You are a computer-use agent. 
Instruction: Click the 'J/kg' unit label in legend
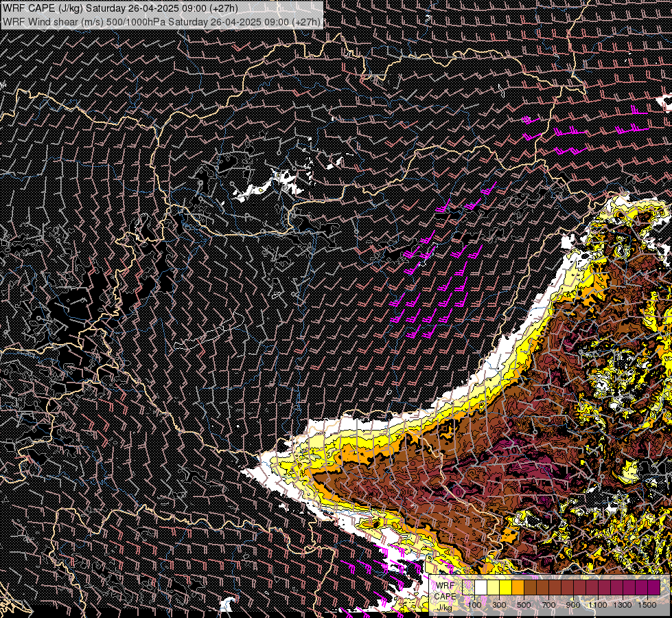click(444, 607)
